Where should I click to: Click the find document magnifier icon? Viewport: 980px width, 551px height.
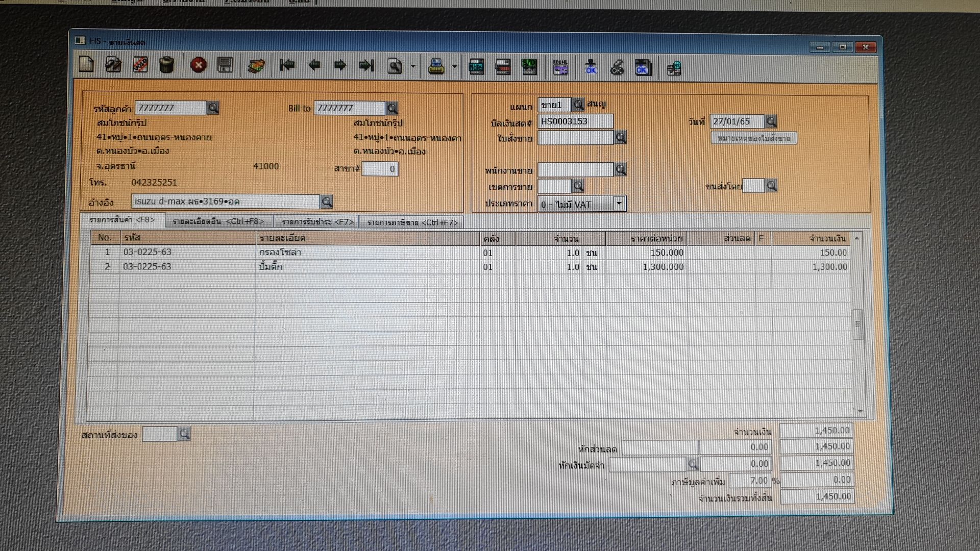tap(395, 66)
